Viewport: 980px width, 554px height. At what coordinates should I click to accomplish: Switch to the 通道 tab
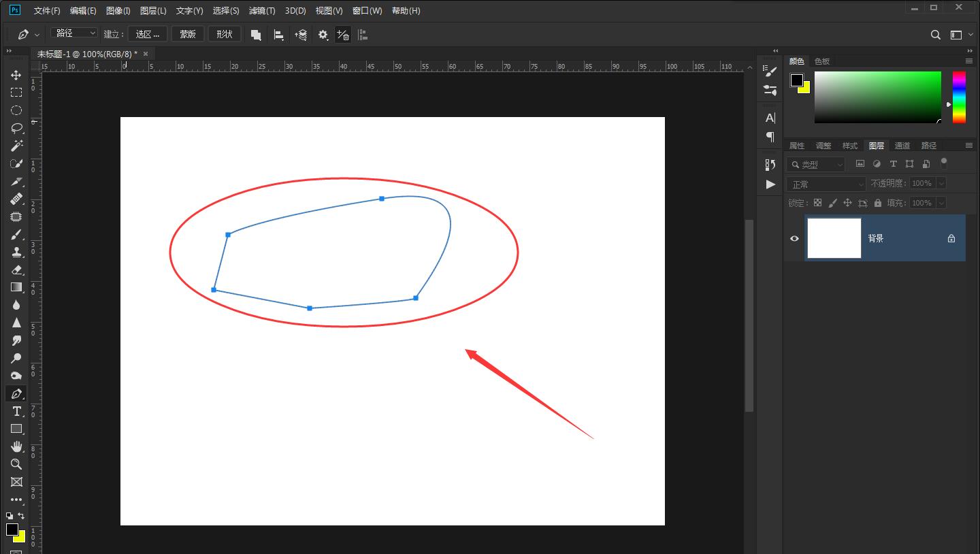902,146
